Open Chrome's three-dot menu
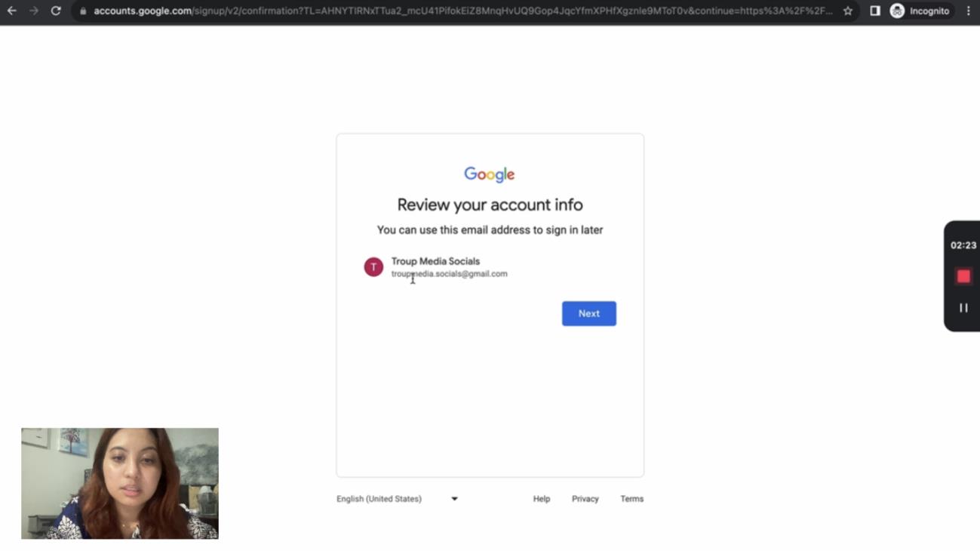The image size is (980, 551). [x=969, y=11]
